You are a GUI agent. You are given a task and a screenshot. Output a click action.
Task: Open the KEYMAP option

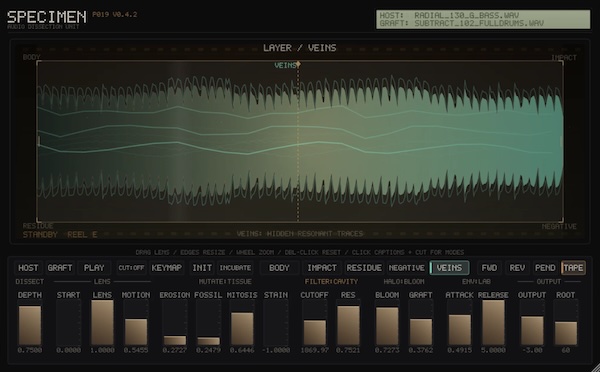coord(166,268)
